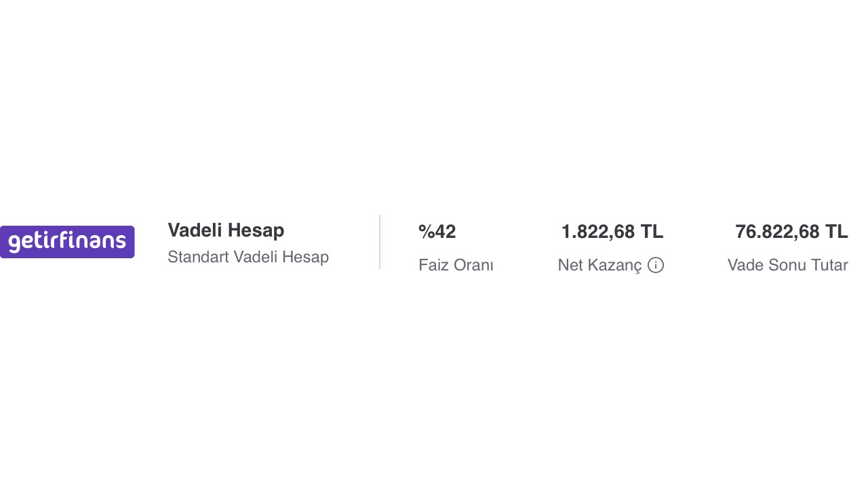868x488 pixels.
Task: Click the TL currency after 76.822,68
Action: pyautogui.click(x=836, y=232)
